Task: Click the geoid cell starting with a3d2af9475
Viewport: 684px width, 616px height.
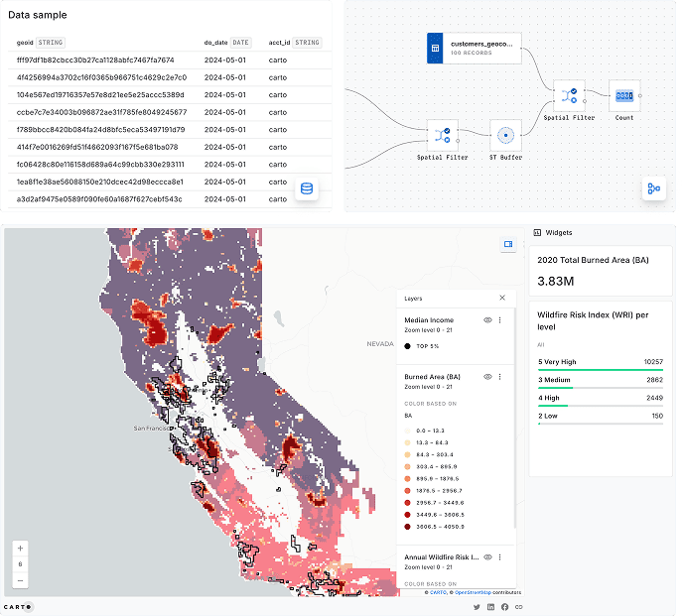Action: click(x=99, y=199)
